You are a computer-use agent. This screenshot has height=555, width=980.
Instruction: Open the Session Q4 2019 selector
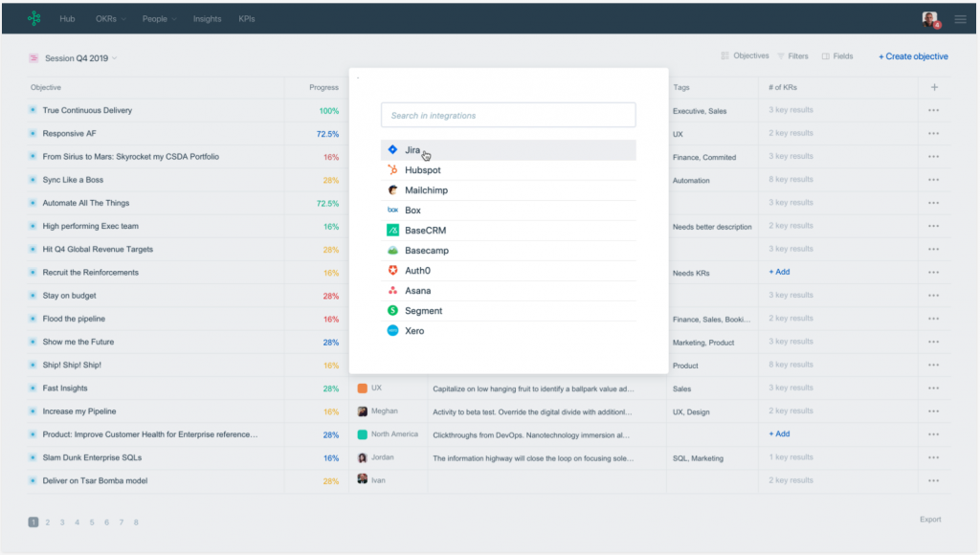coord(80,58)
